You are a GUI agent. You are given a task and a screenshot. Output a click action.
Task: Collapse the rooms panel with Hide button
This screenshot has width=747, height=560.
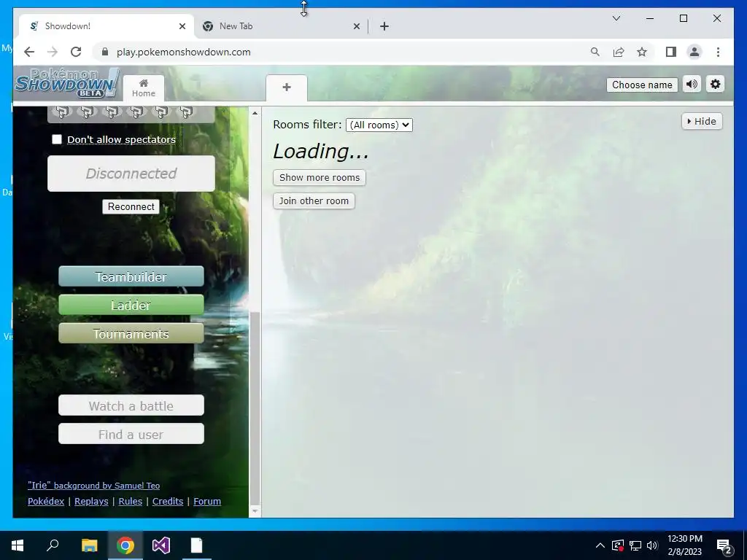[702, 121]
